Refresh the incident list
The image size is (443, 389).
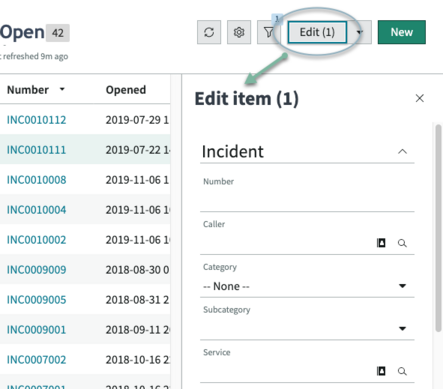(209, 32)
